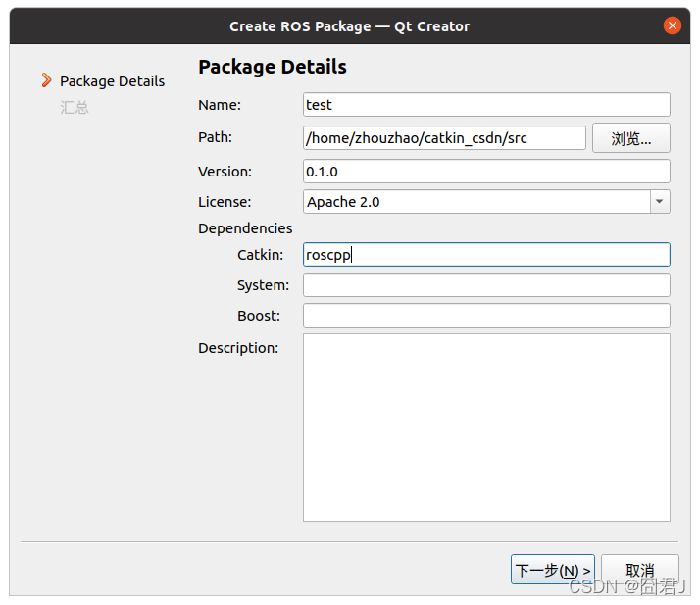The width and height of the screenshot is (700, 605).
Task: Click the System dependencies input
Action: pos(486,285)
